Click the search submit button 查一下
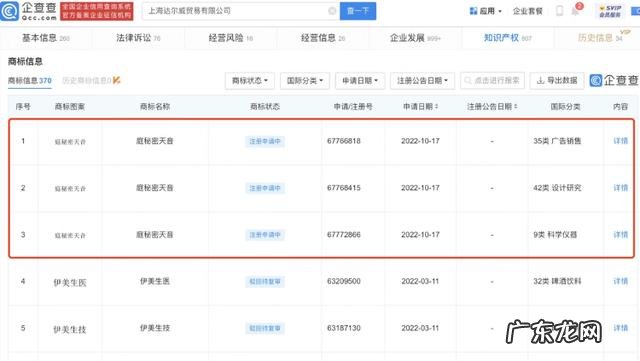640x361 pixels. coord(358,11)
